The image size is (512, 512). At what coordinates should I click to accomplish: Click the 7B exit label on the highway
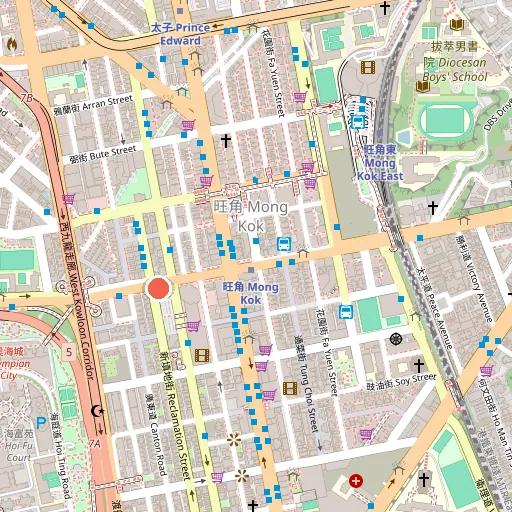pyautogui.click(x=27, y=98)
